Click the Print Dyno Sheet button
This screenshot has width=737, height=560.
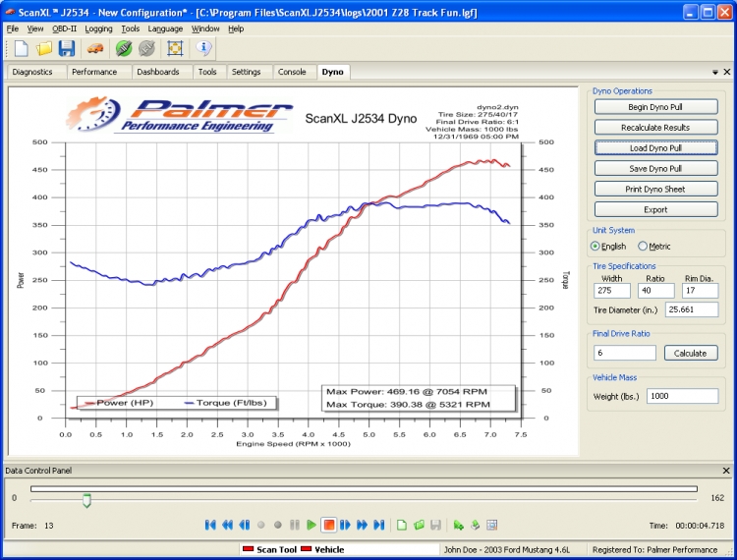pyautogui.click(x=655, y=189)
